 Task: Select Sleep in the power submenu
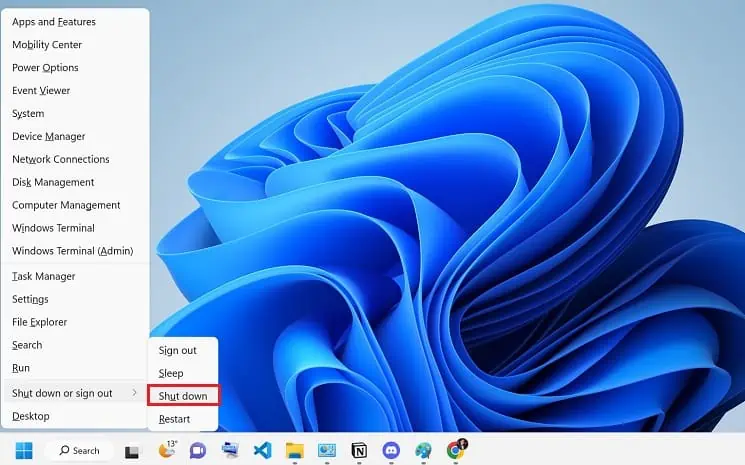tap(171, 373)
